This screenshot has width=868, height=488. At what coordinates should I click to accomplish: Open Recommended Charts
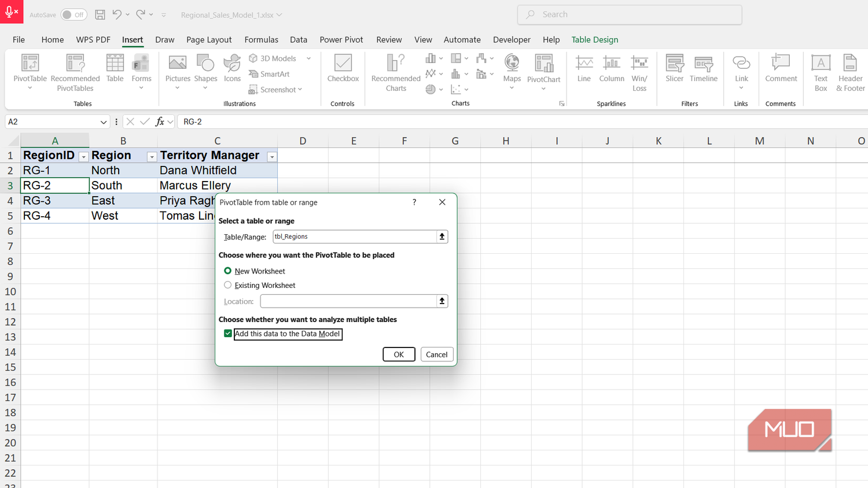pos(396,72)
